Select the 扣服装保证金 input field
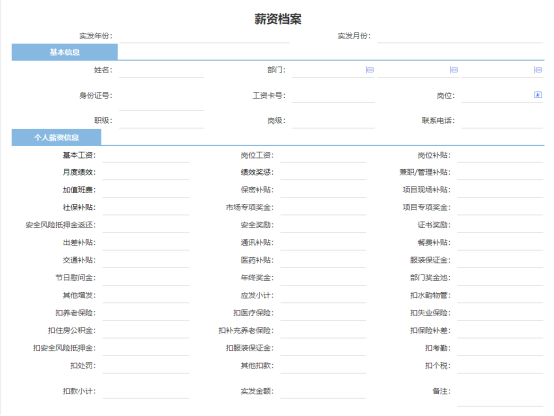This screenshot has height=416, width=554. coord(323,348)
